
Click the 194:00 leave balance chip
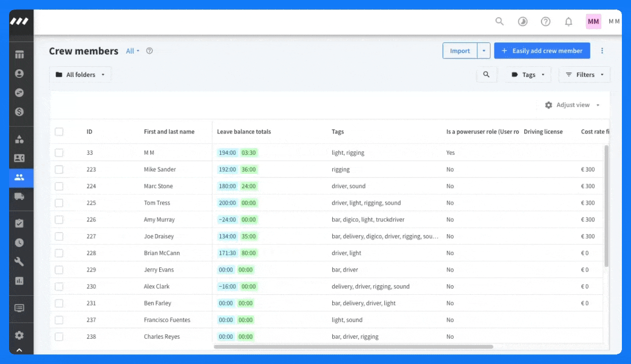click(227, 153)
